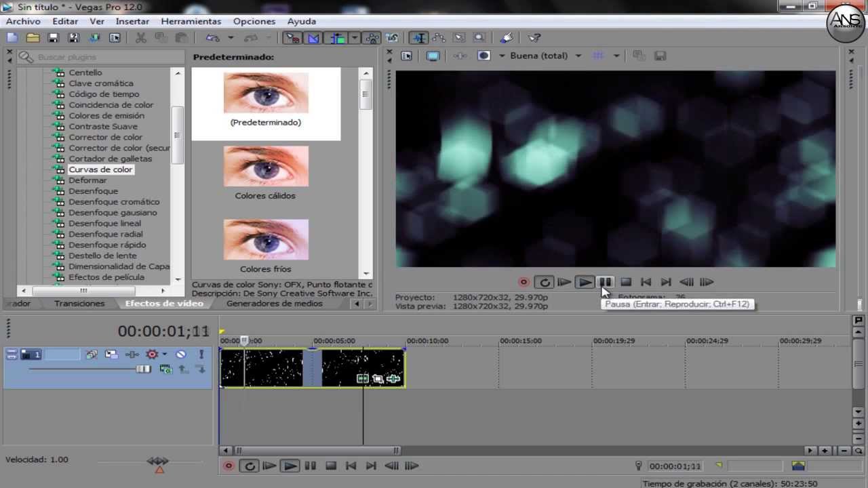
Task: Open Split Screen View options dropdown arrow
Action: (502, 56)
